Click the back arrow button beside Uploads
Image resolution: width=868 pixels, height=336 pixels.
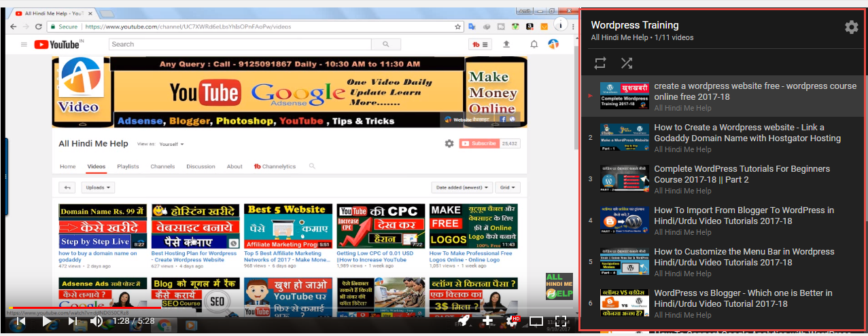(67, 187)
